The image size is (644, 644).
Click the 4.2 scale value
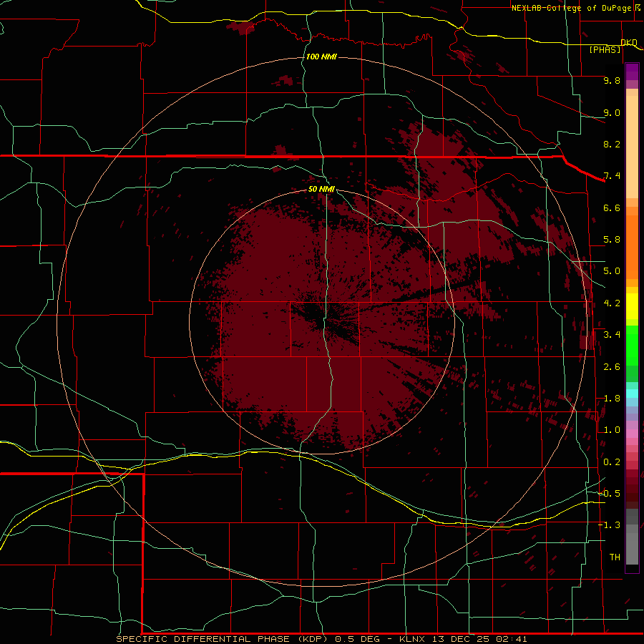[x=612, y=303]
